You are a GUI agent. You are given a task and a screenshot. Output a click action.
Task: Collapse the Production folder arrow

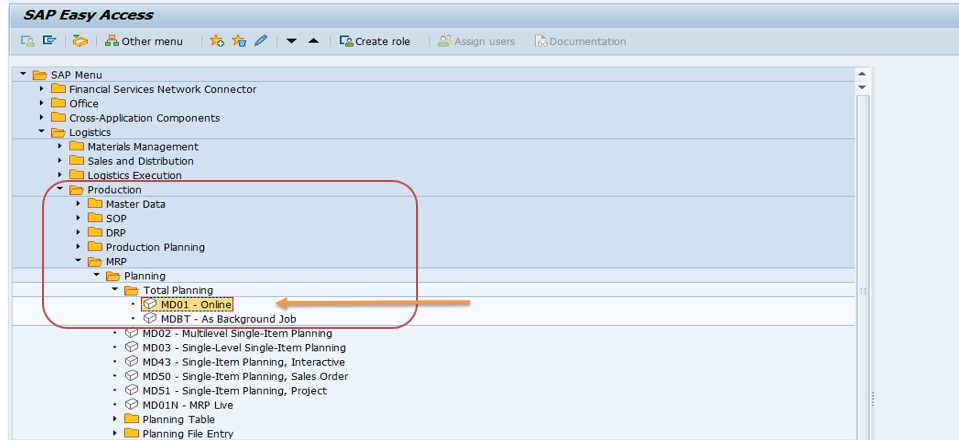60,189
